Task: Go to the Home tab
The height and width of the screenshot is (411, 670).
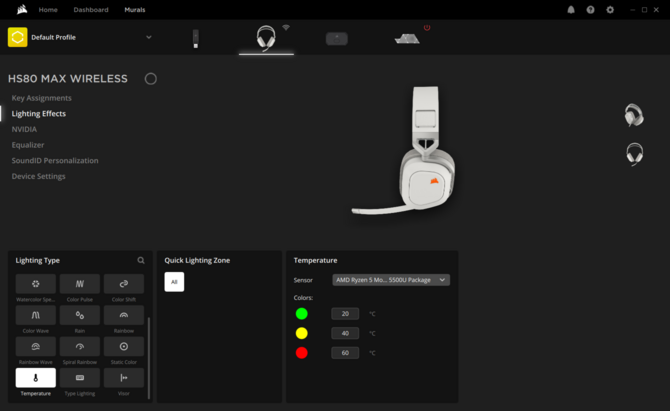Action: tap(48, 9)
